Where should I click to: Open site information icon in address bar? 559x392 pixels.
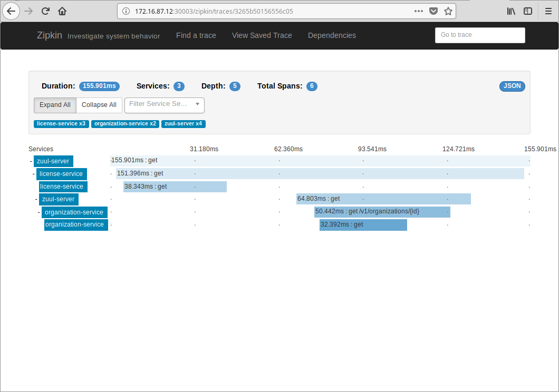[126, 12]
